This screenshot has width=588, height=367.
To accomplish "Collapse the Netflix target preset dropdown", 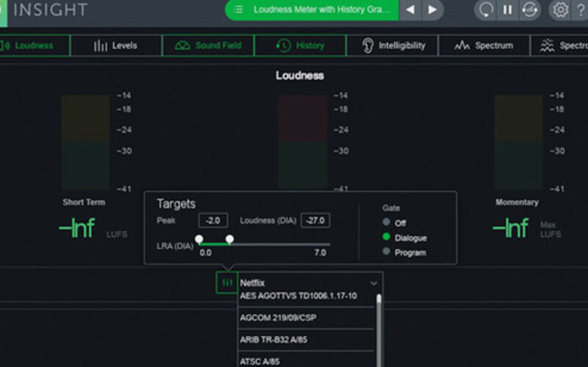I will coord(373,282).
